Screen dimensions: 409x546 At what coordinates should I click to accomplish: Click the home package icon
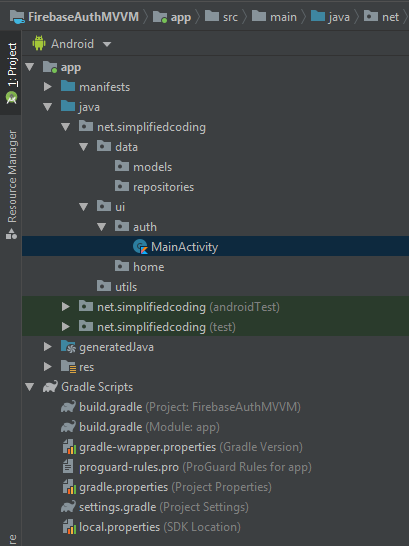pos(122,266)
